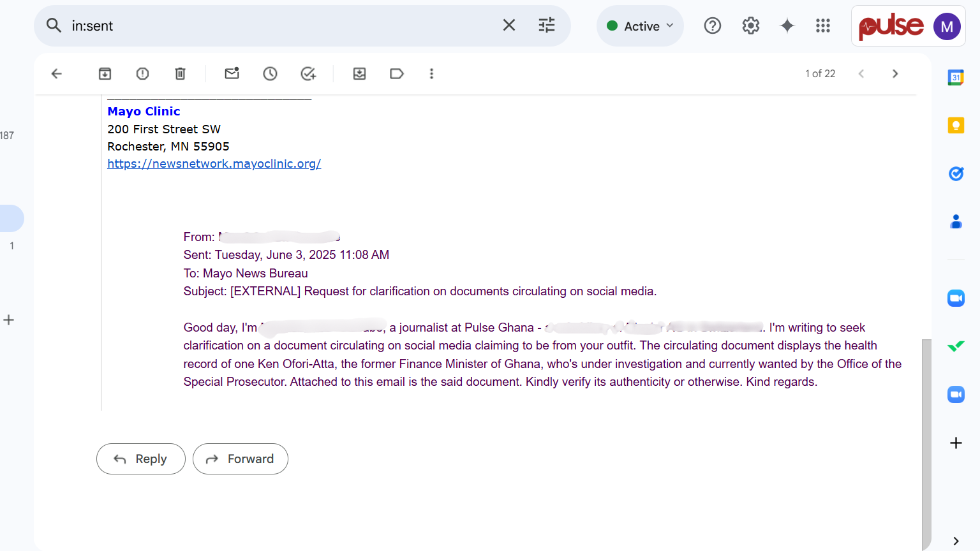Click the search magnifier icon
Image resolution: width=980 pixels, height=551 pixels.
pos(54,26)
